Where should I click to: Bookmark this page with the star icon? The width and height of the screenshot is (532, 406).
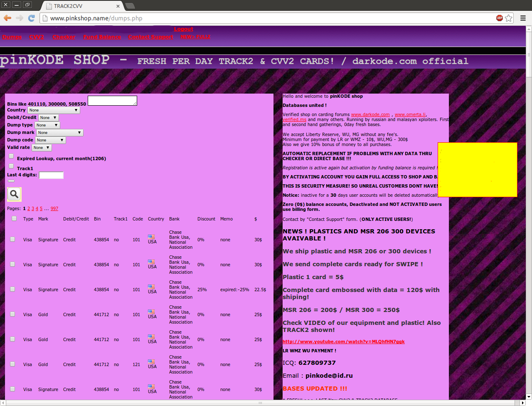coord(509,18)
